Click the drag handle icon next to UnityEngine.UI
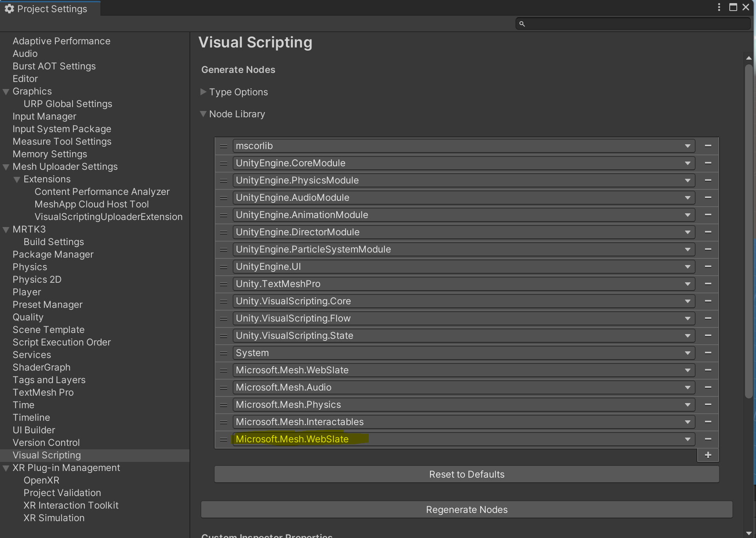Viewport: 756px width, 538px height. 224,266
